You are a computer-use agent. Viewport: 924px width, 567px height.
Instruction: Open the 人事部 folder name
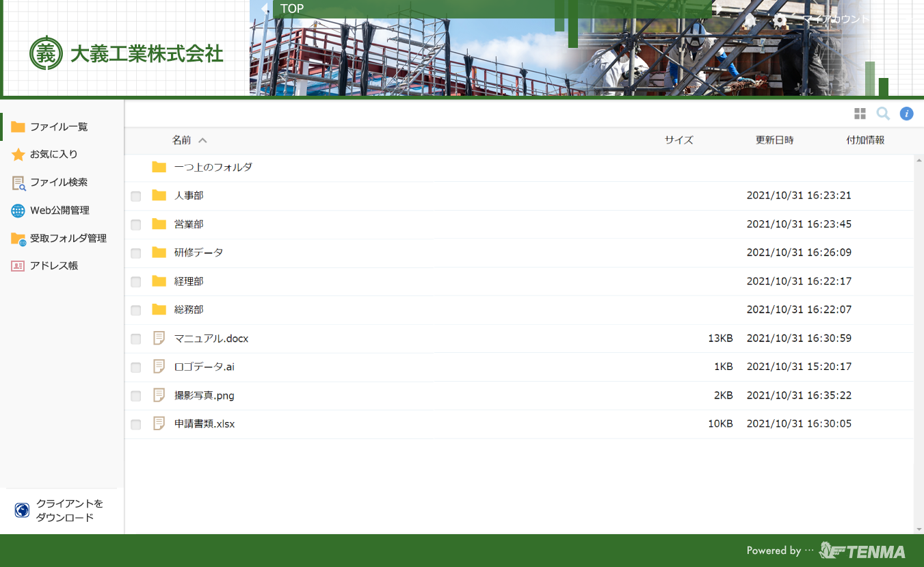click(189, 196)
